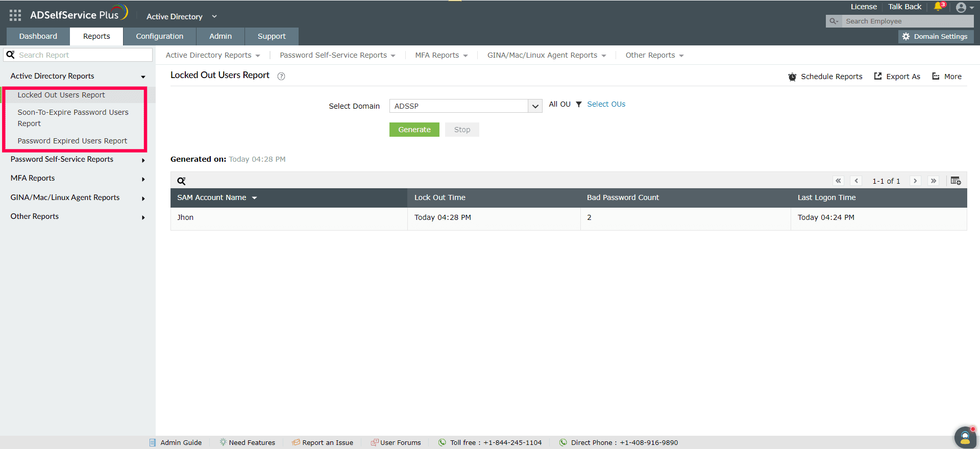Viewport: 980px width, 449px height.
Task: Open Password Expired Users Report
Action: (72, 141)
